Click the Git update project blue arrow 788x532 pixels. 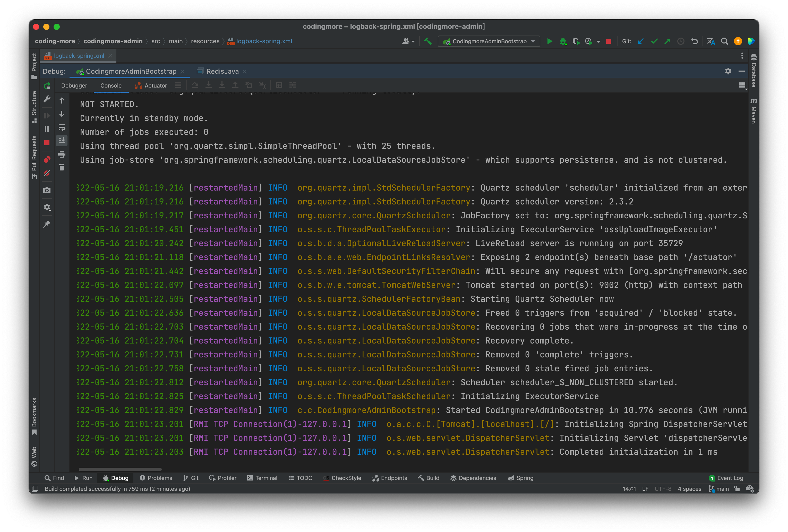[640, 41]
